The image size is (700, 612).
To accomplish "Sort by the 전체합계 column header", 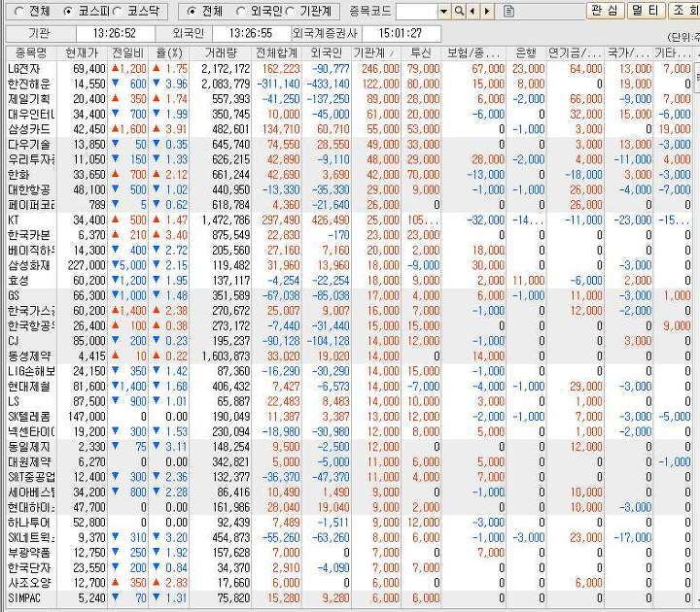I will (276, 53).
